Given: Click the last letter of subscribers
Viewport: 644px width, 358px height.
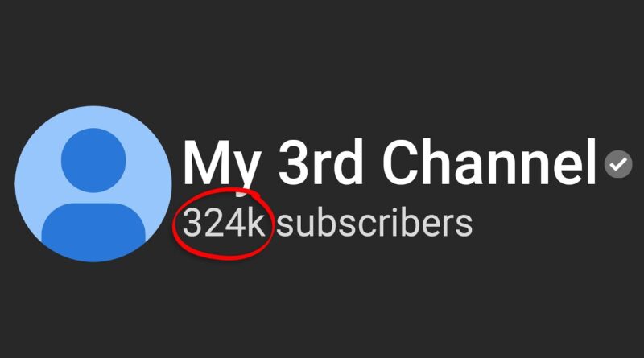Looking at the screenshot, I should (464, 227).
